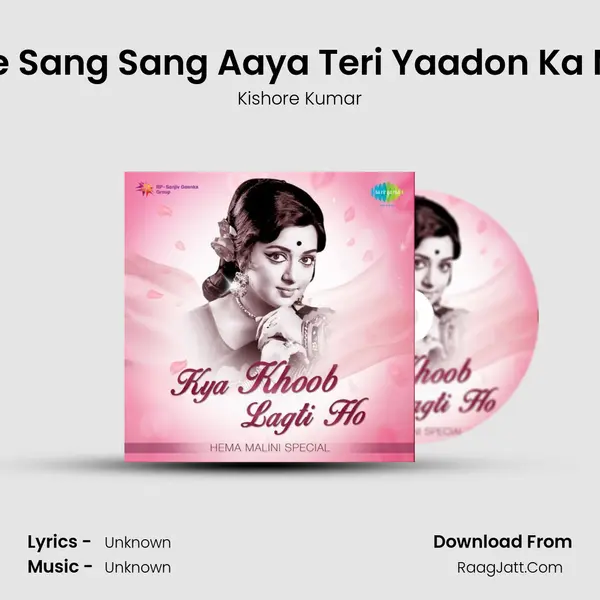The width and height of the screenshot is (600, 600).
Task: Click the Hema Malini Special banner
Action: click(x=269, y=448)
